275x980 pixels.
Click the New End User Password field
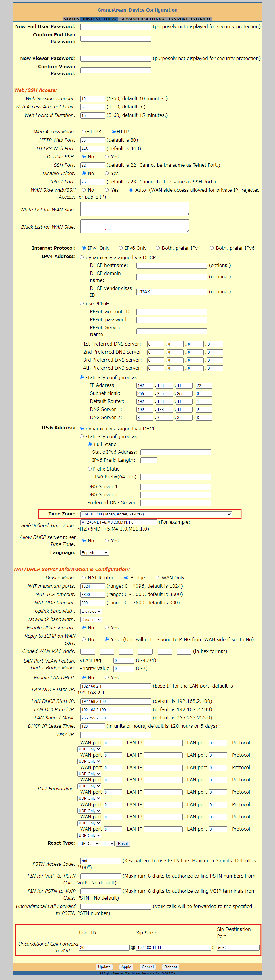[x=116, y=27]
